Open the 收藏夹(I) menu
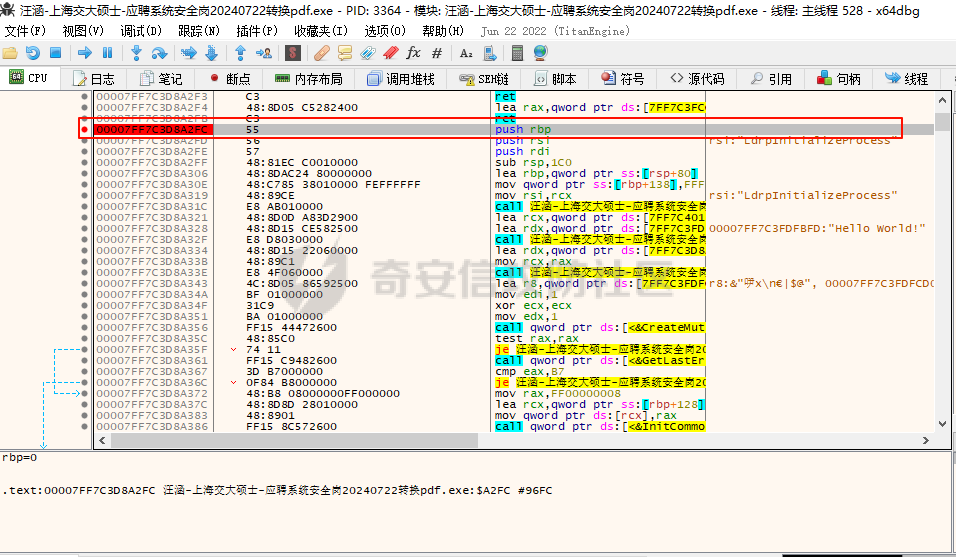956x557 pixels. click(x=321, y=31)
